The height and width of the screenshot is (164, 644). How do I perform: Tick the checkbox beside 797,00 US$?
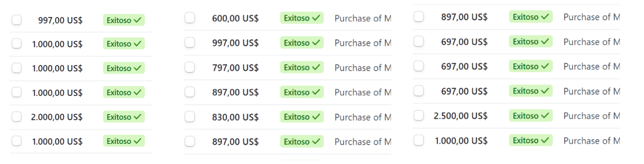(190, 67)
